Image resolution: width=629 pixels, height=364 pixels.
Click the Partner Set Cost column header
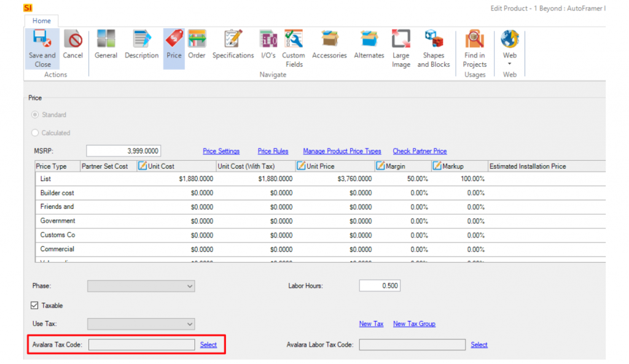click(108, 166)
